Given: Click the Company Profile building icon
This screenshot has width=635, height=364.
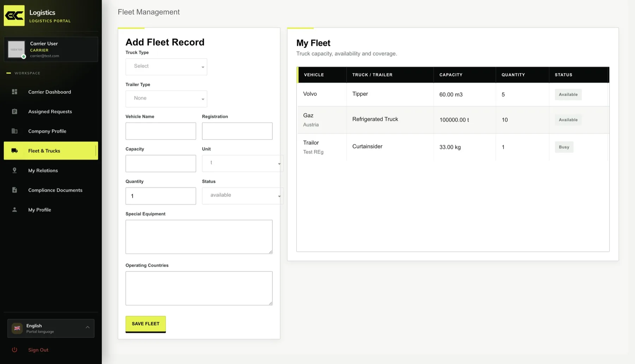Looking at the screenshot, I should point(14,131).
